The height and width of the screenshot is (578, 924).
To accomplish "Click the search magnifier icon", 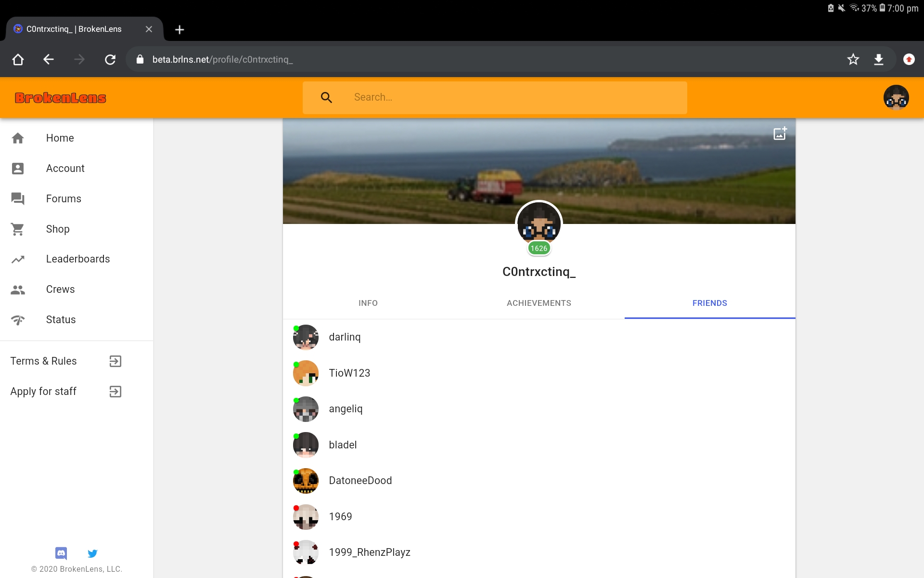I will coord(326,98).
